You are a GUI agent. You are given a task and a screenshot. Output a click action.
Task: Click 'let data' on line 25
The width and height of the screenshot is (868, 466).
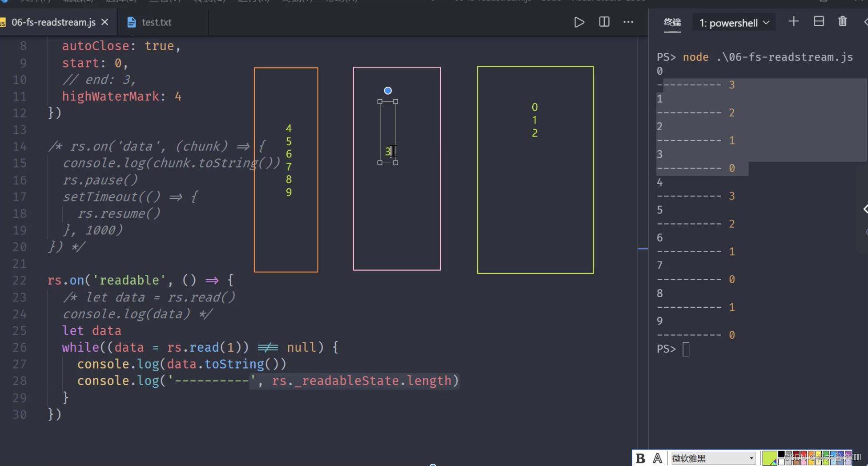pyautogui.click(x=92, y=331)
